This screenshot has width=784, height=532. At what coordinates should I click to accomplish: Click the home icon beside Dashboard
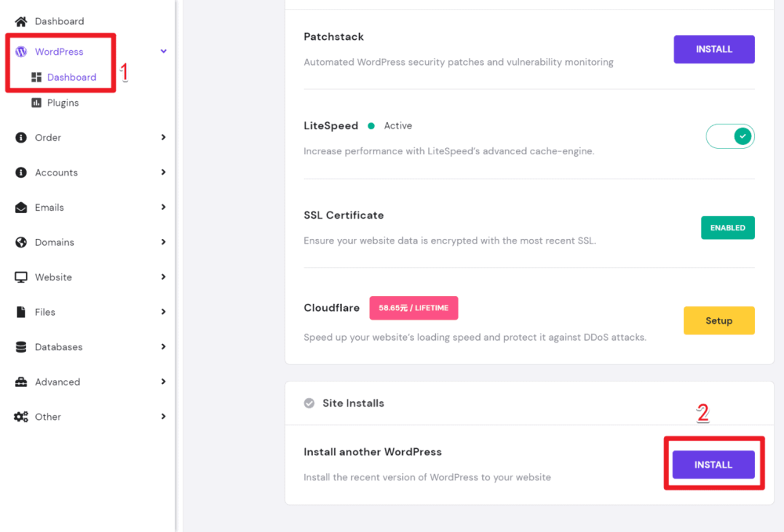click(x=21, y=21)
